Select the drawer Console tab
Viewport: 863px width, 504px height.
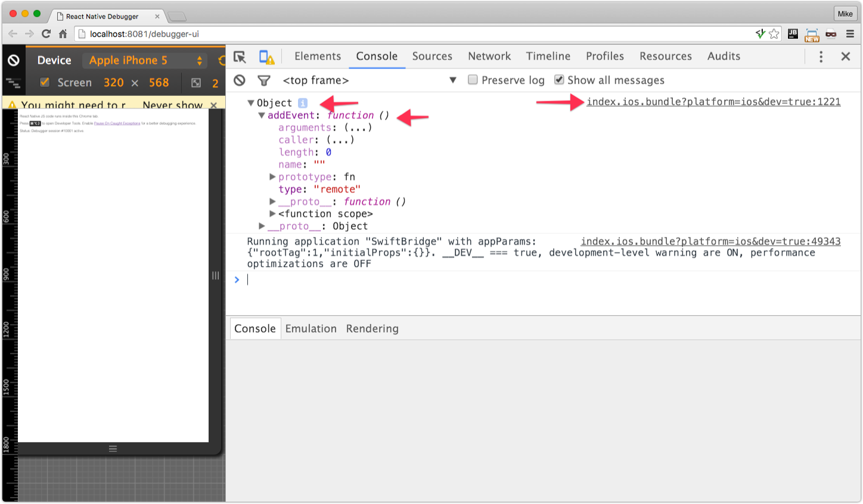click(x=255, y=328)
